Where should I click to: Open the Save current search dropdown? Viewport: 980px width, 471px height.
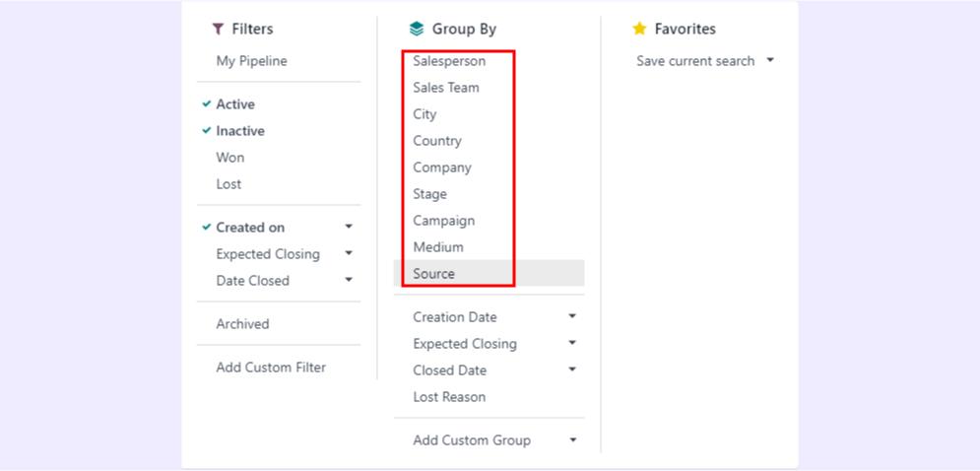pyautogui.click(x=770, y=60)
